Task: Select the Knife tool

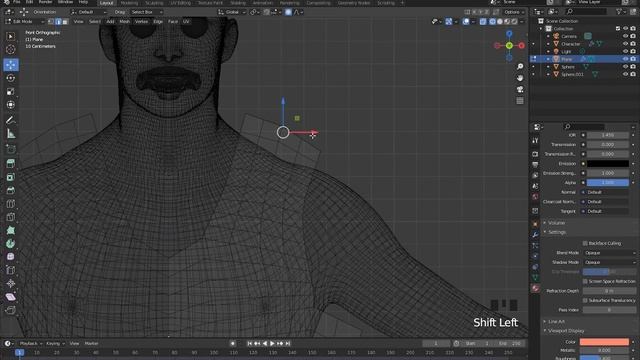Action: (11, 217)
